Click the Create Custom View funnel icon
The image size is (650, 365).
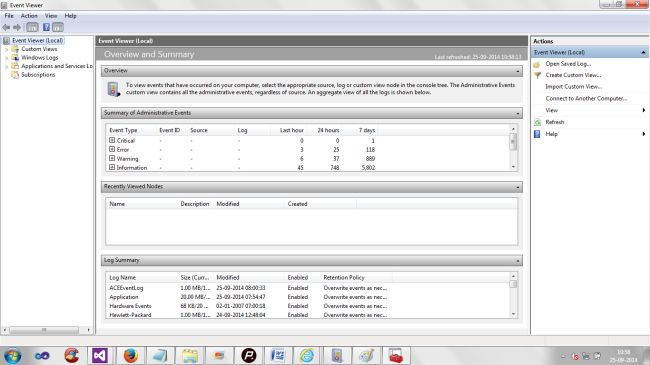click(537, 75)
